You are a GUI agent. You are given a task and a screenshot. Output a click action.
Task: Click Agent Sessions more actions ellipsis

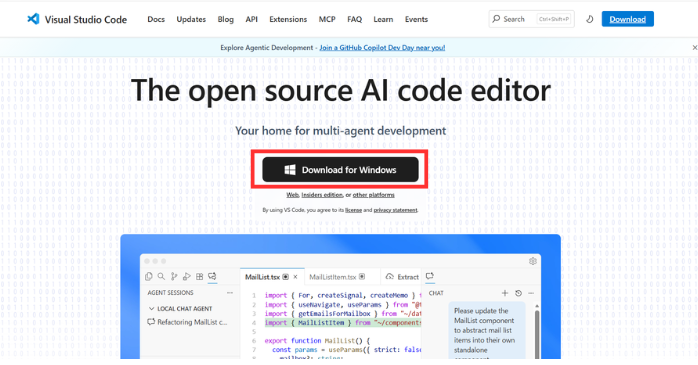230,293
